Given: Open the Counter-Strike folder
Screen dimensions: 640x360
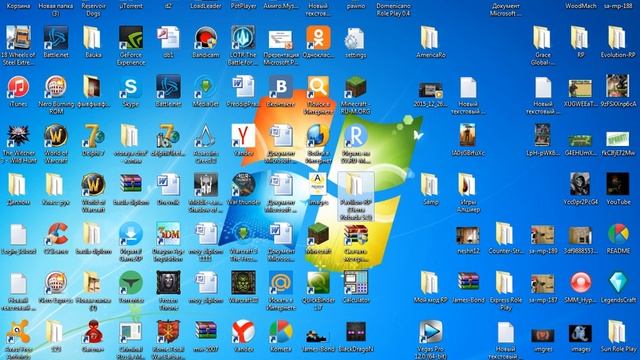Looking at the screenshot, I should tap(505, 235).
